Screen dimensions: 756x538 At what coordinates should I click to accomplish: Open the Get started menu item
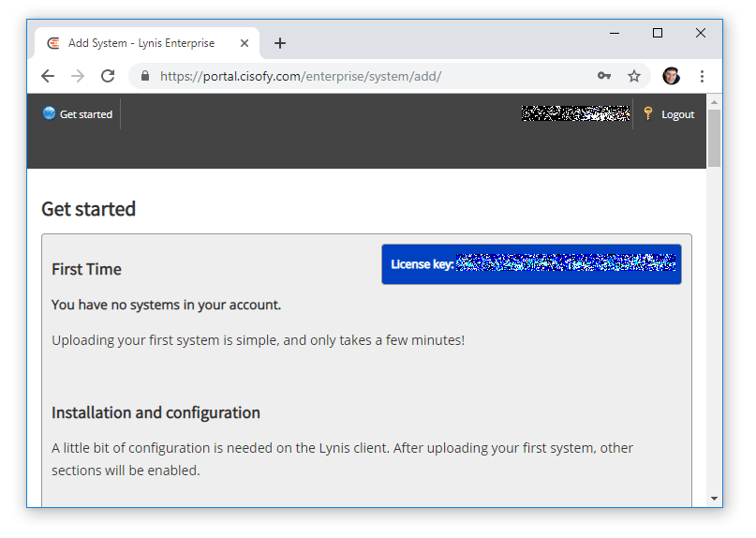(86, 114)
